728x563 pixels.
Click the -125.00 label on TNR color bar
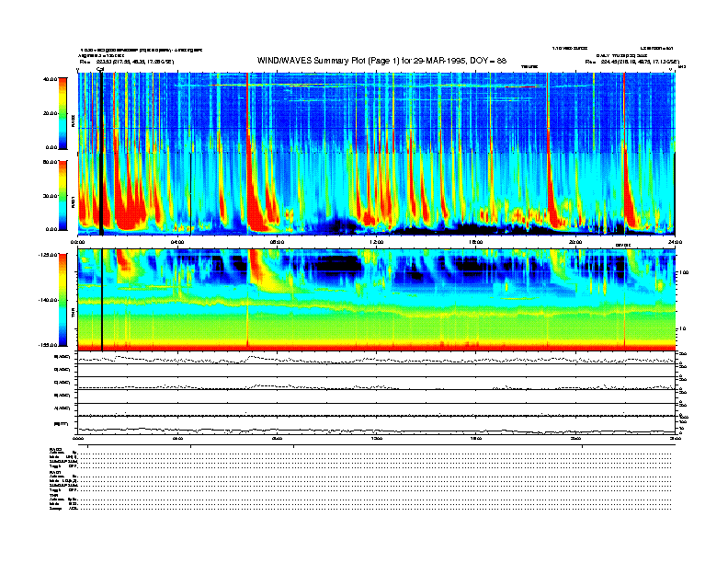click(x=48, y=255)
